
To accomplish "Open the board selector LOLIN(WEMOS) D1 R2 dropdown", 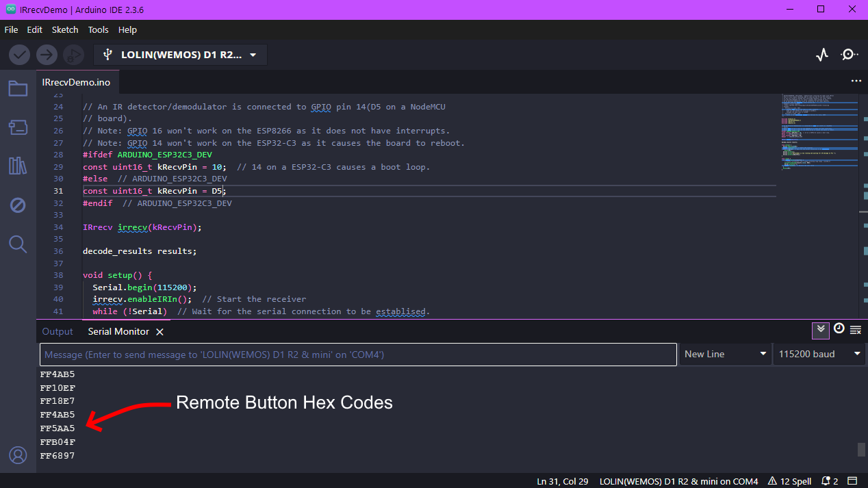I will pyautogui.click(x=180, y=55).
